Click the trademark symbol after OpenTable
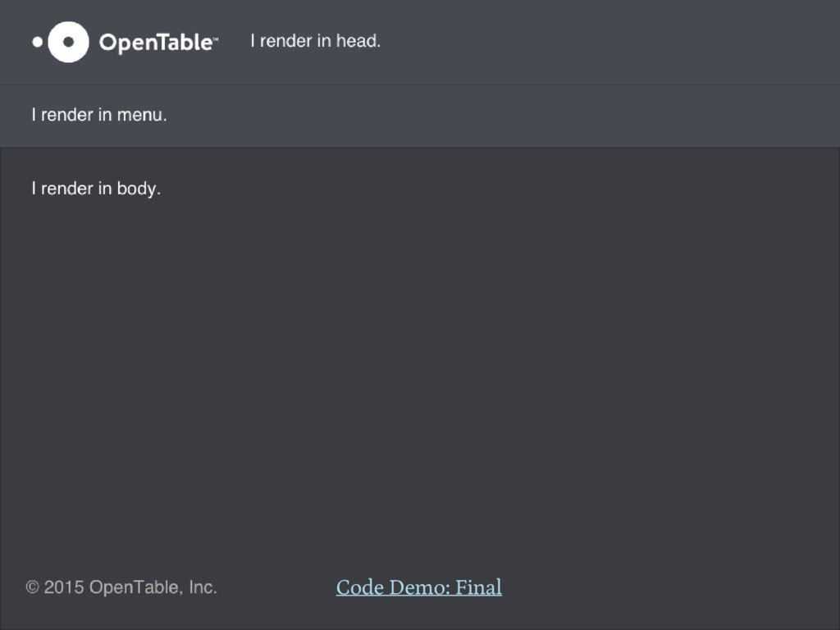Image resolution: width=840 pixels, height=630 pixels. tap(216, 39)
